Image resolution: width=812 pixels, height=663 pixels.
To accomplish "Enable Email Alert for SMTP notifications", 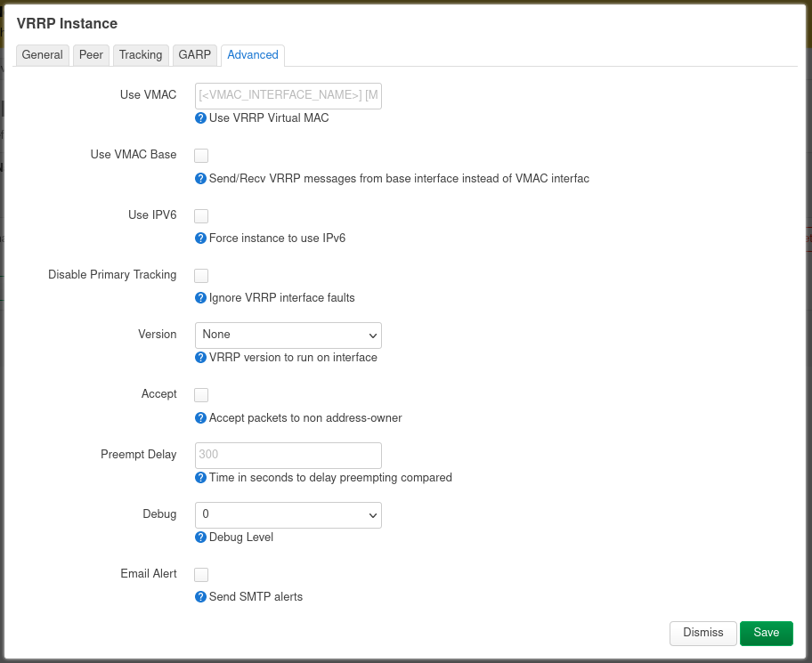I will 201,574.
